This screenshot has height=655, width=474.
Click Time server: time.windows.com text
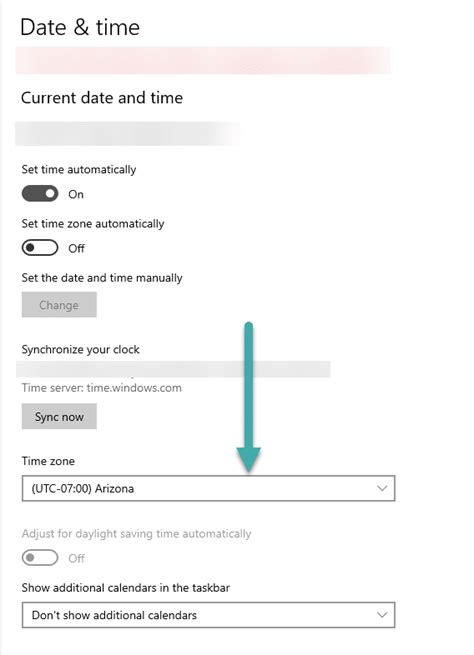click(101, 388)
